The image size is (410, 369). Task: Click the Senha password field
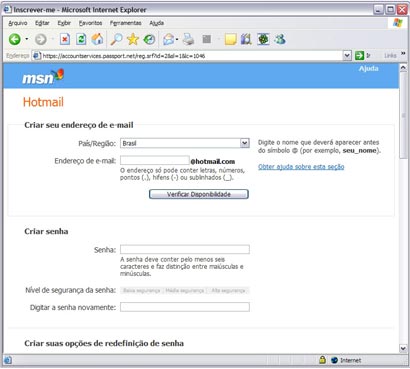(185, 249)
